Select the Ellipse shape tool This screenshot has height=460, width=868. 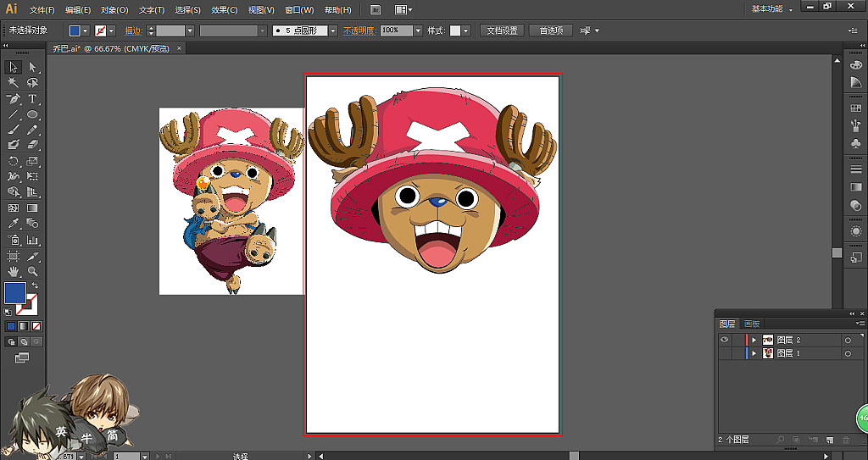pos(32,114)
